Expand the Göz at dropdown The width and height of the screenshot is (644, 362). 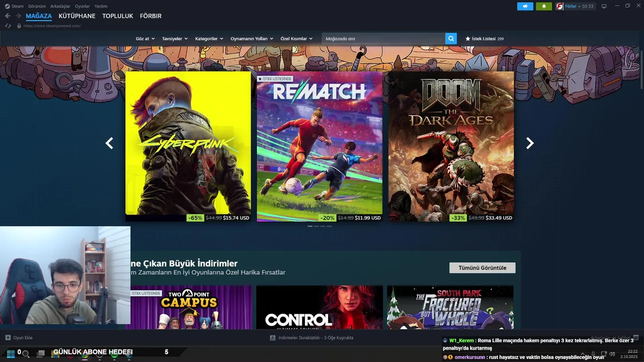tap(145, 39)
